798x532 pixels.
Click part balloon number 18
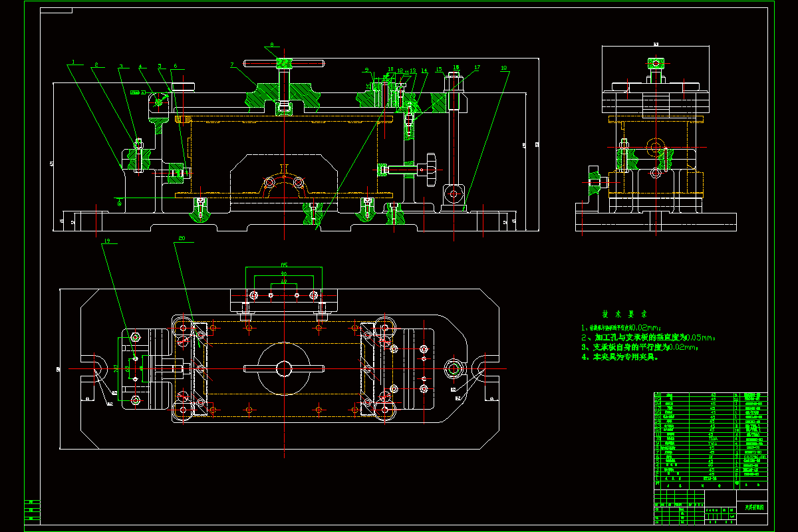504,67
